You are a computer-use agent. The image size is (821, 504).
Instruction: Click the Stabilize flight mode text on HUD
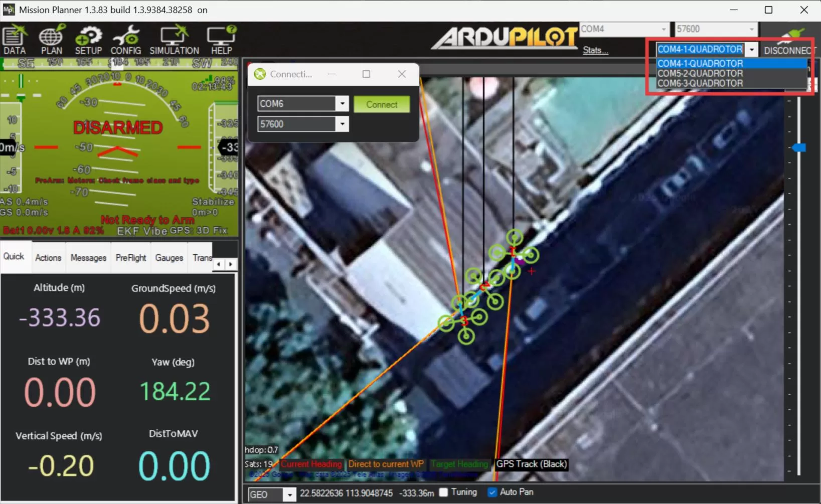213,202
